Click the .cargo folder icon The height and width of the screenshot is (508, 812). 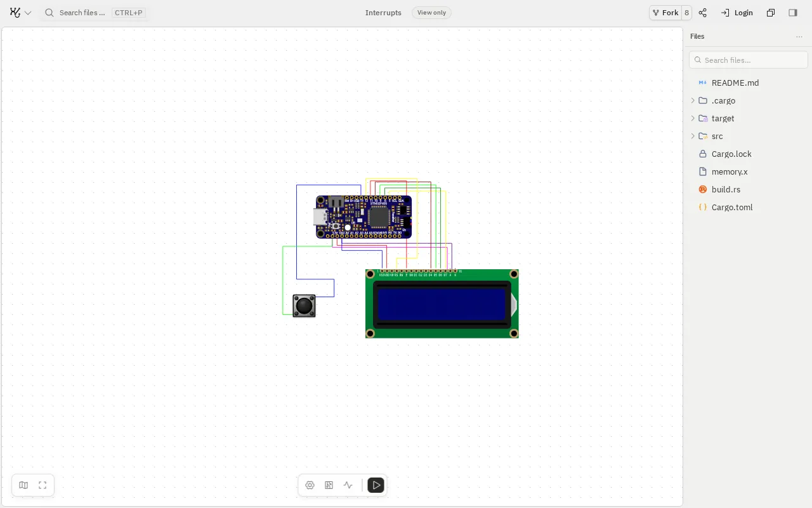(703, 100)
